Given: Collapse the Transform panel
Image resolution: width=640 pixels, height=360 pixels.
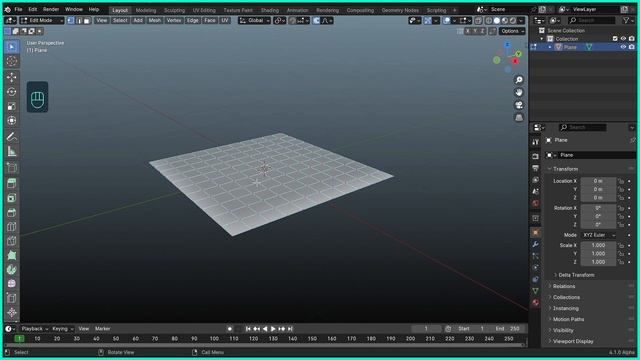Looking at the screenshot, I should click(565, 169).
